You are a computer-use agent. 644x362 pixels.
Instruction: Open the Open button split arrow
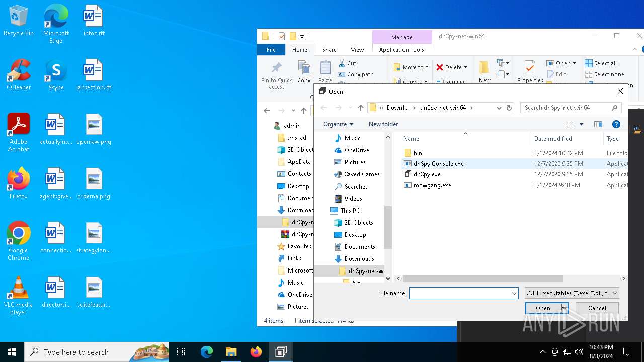(565, 308)
